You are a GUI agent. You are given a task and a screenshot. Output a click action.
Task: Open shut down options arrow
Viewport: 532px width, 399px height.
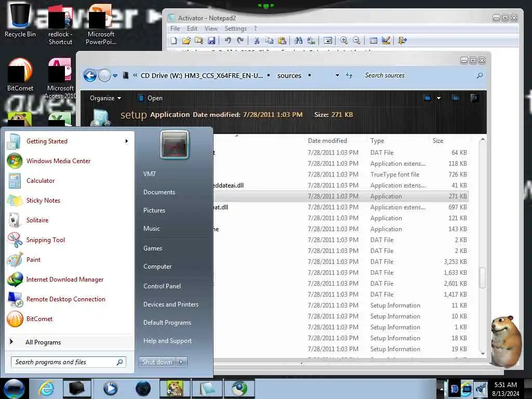point(181,362)
